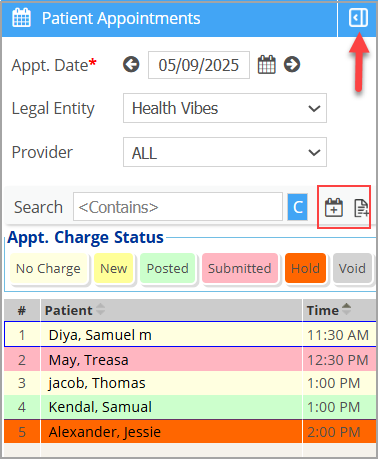This screenshot has height=459, width=378.
Task: Click the add new appointment icon
Action: click(x=334, y=208)
